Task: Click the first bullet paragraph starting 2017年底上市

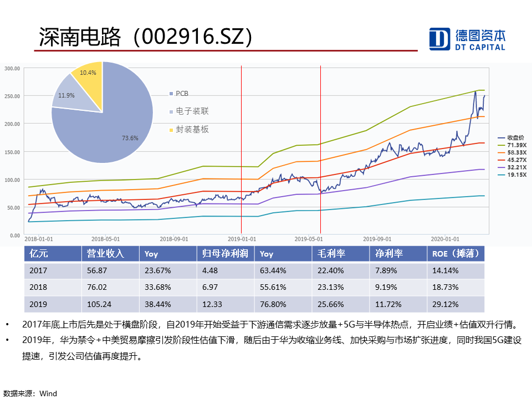Action: pos(272,325)
